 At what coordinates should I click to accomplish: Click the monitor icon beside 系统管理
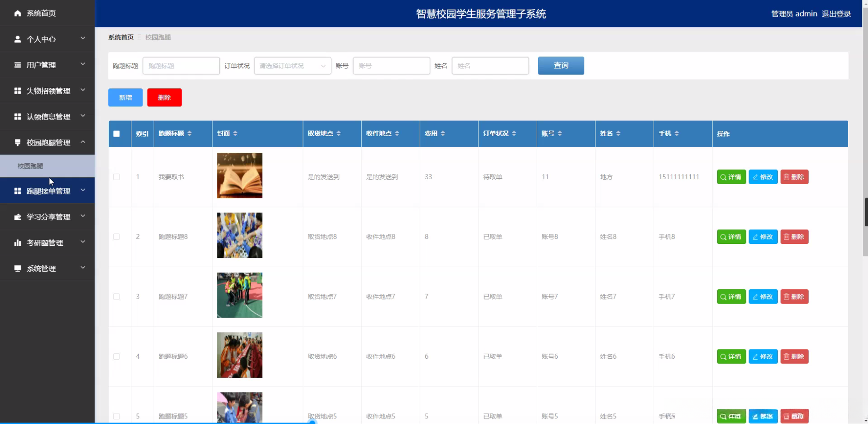18,268
